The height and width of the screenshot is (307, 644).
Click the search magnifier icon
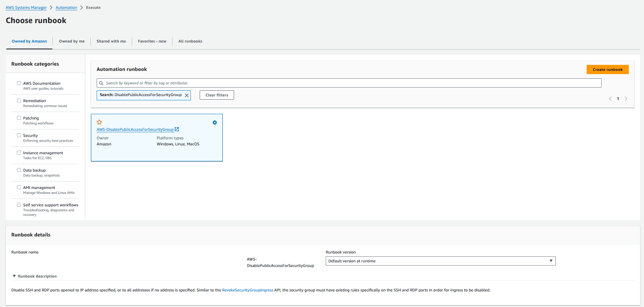[101, 83]
